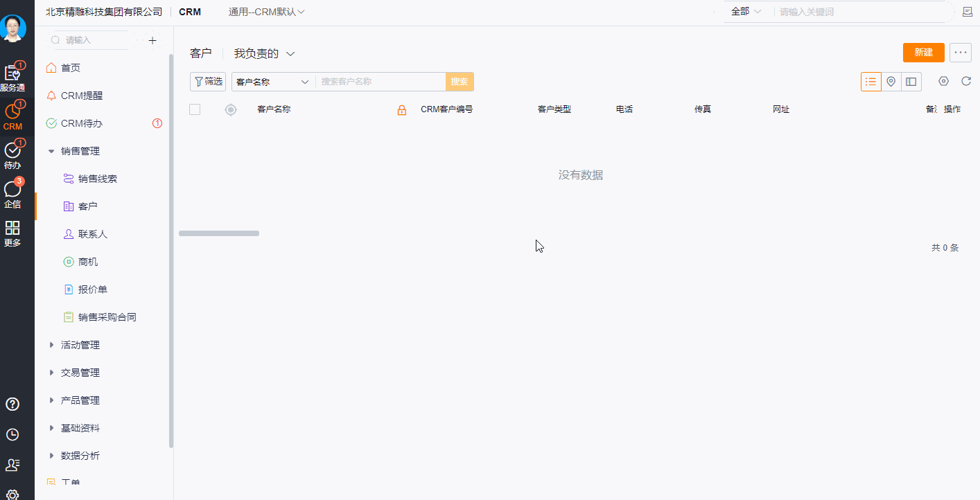Select all rows header checkbox
Viewport: 980px width, 500px height.
point(195,109)
